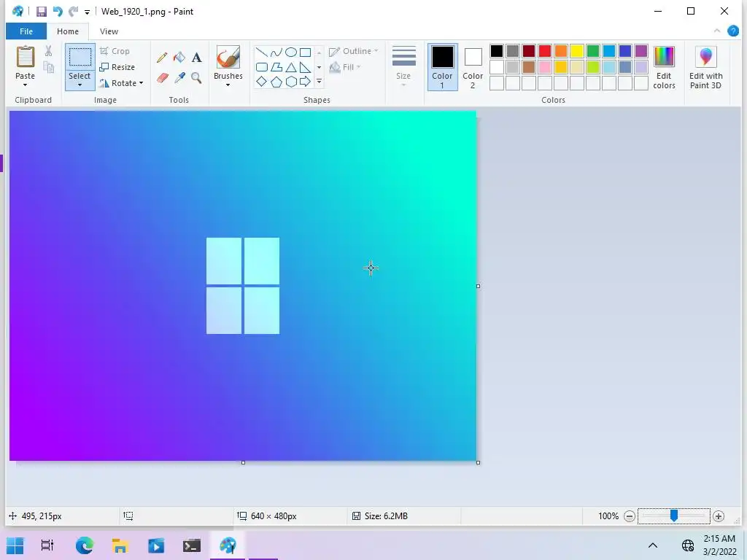Open the Paint Help question icon
This screenshot has height=560, width=747.
(x=732, y=31)
